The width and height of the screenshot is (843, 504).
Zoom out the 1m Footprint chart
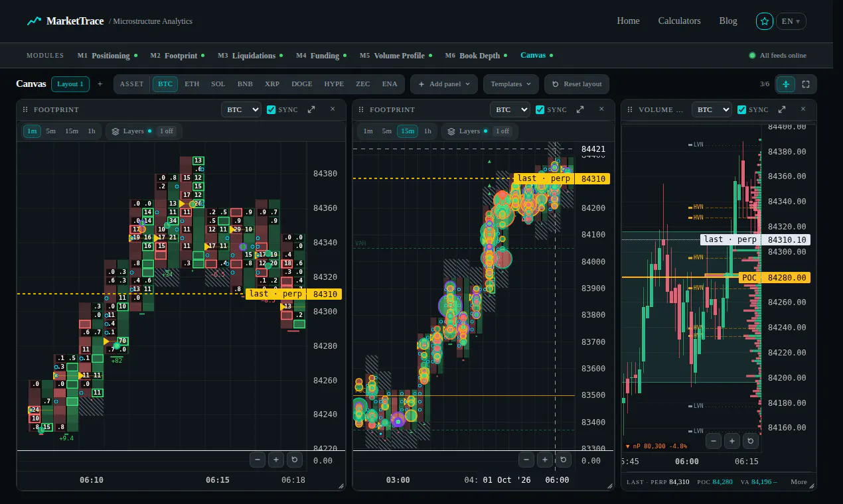pyautogui.click(x=258, y=459)
